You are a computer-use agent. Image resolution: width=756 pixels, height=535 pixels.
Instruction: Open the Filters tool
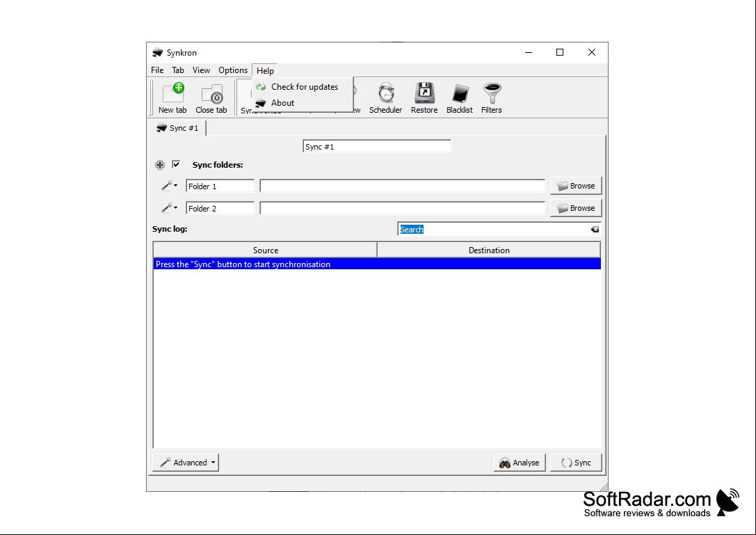click(491, 98)
